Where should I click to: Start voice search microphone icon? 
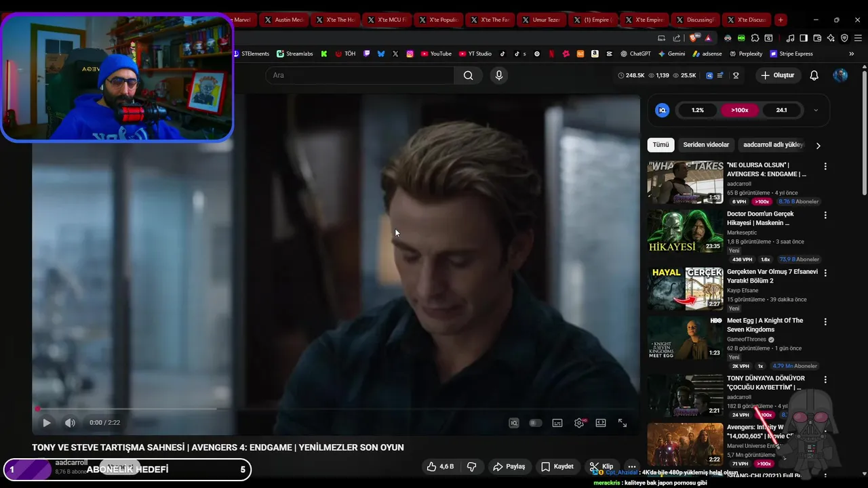pyautogui.click(x=499, y=75)
